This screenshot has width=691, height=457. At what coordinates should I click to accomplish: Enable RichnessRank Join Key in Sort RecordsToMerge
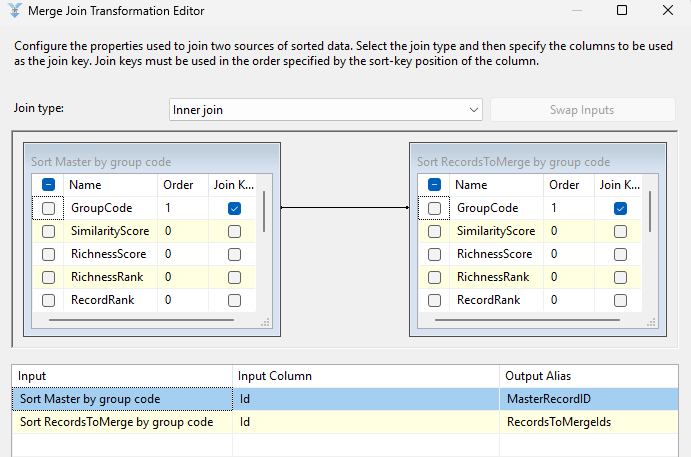pyautogui.click(x=620, y=277)
